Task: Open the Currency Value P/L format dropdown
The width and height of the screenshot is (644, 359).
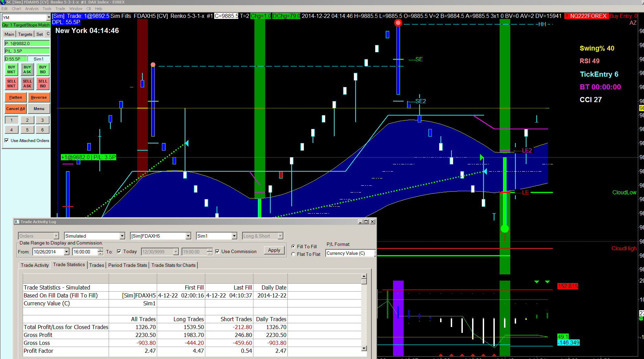Action: 375,253
